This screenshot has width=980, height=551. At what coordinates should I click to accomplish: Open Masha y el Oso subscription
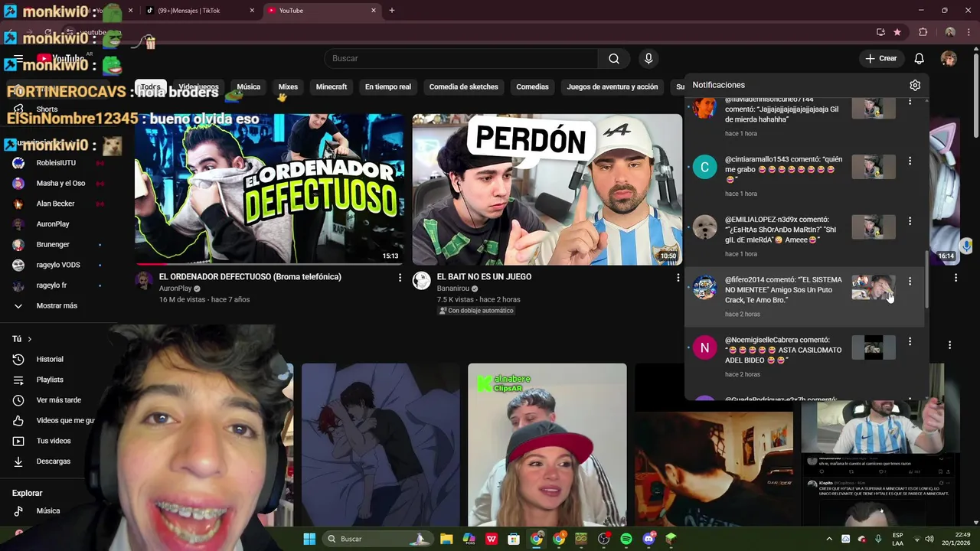[x=60, y=183]
